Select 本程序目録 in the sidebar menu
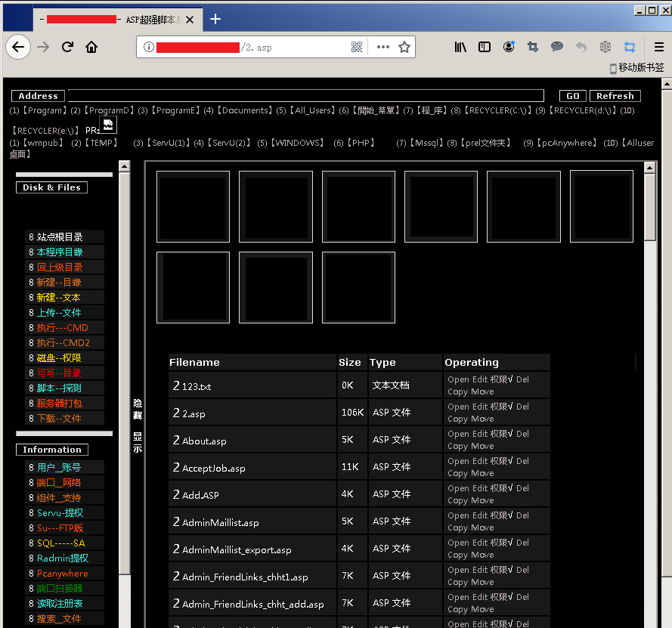Image resolution: width=672 pixels, height=628 pixels. pos(60,252)
